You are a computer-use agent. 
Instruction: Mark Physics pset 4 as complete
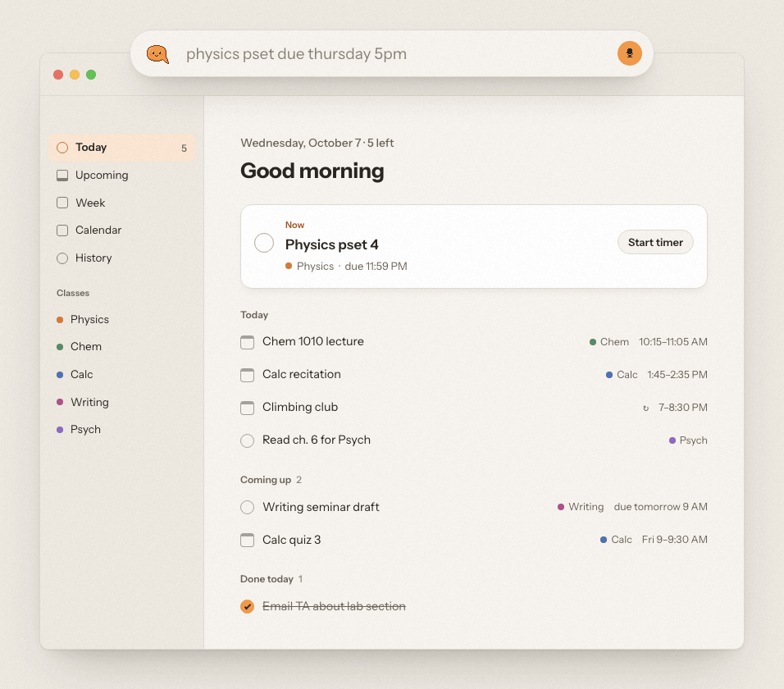pyautogui.click(x=264, y=243)
